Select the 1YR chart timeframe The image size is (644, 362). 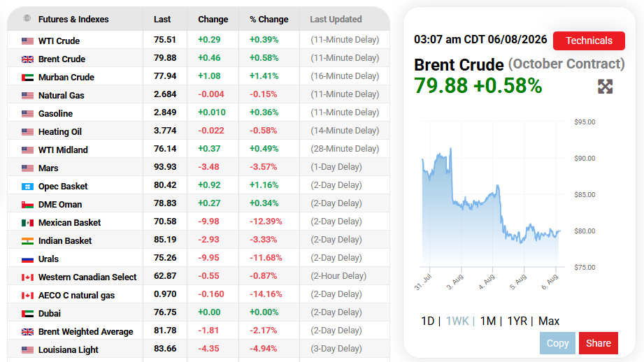517,321
